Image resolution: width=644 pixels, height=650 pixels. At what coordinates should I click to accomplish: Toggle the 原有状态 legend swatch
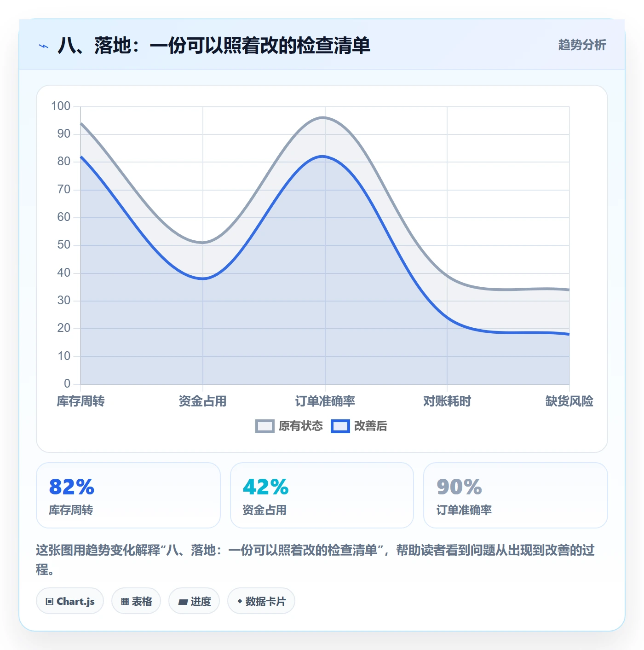[x=265, y=426]
